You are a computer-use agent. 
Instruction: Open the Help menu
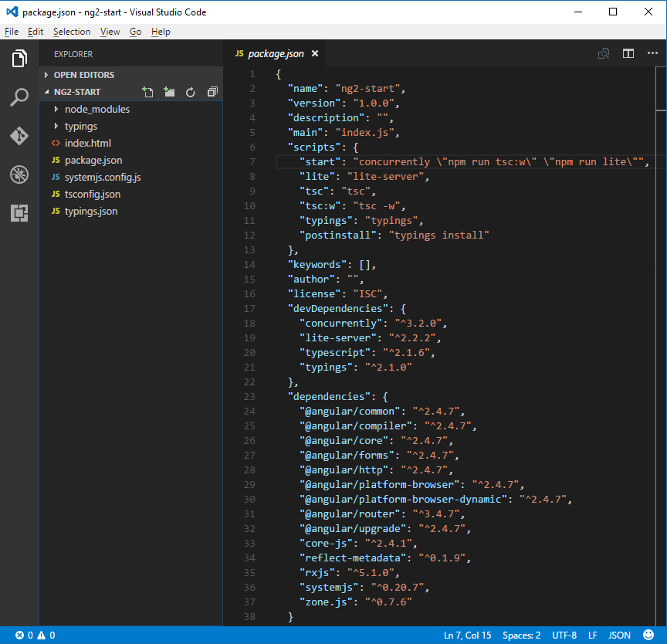click(161, 32)
